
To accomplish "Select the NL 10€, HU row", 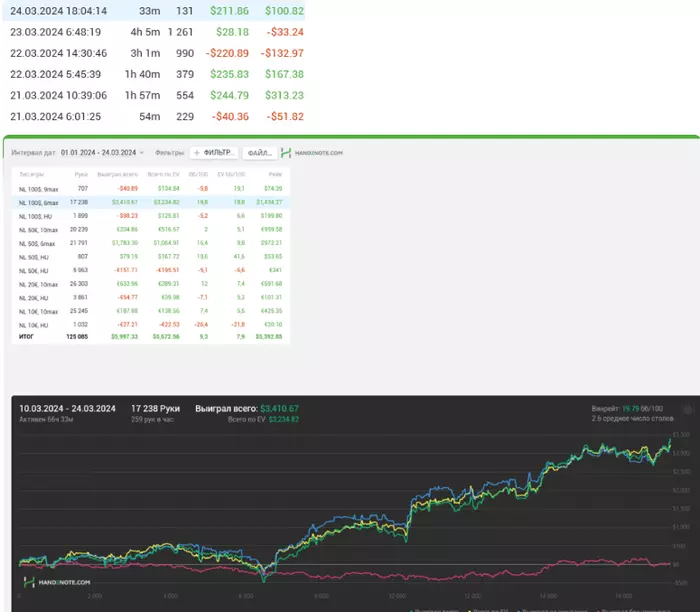I will coord(151,325).
